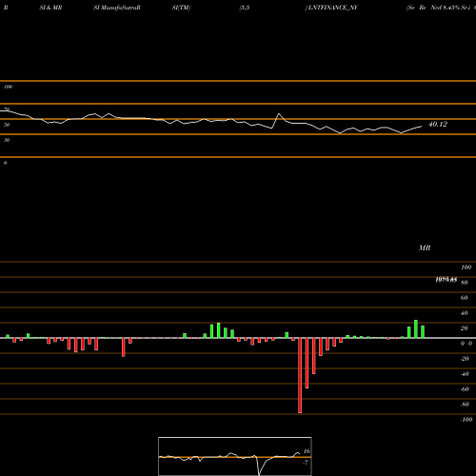Click the "-7" value in the mini chart
This screenshot has width=476, height=476.
click(x=306, y=463)
